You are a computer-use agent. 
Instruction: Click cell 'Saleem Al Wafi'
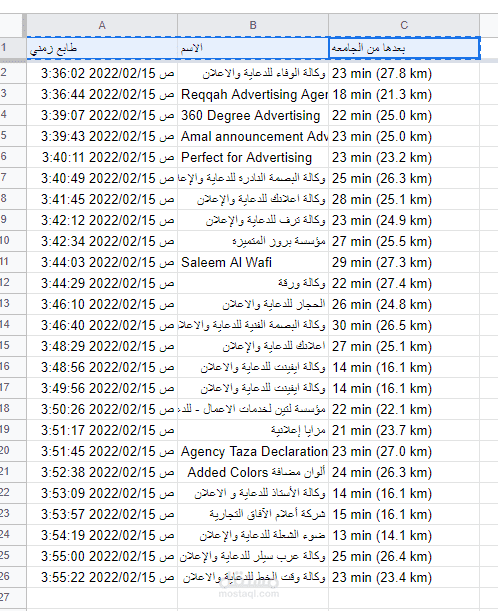click(253, 262)
